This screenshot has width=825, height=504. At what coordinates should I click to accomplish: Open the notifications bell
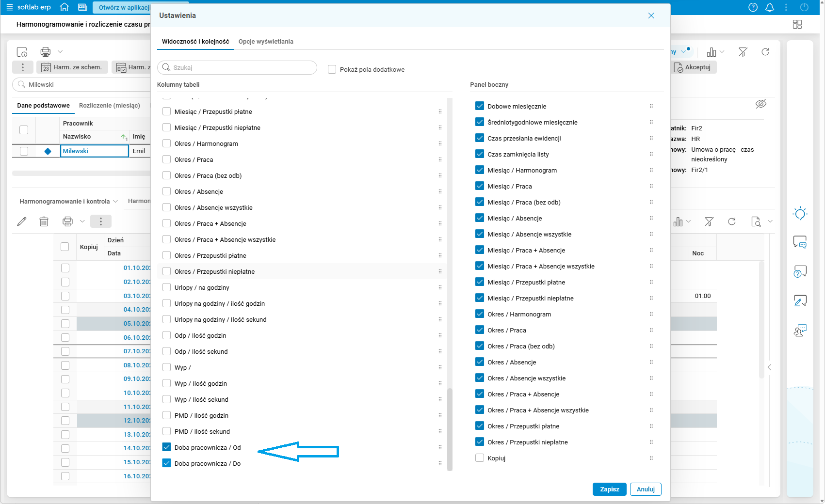(x=770, y=7)
